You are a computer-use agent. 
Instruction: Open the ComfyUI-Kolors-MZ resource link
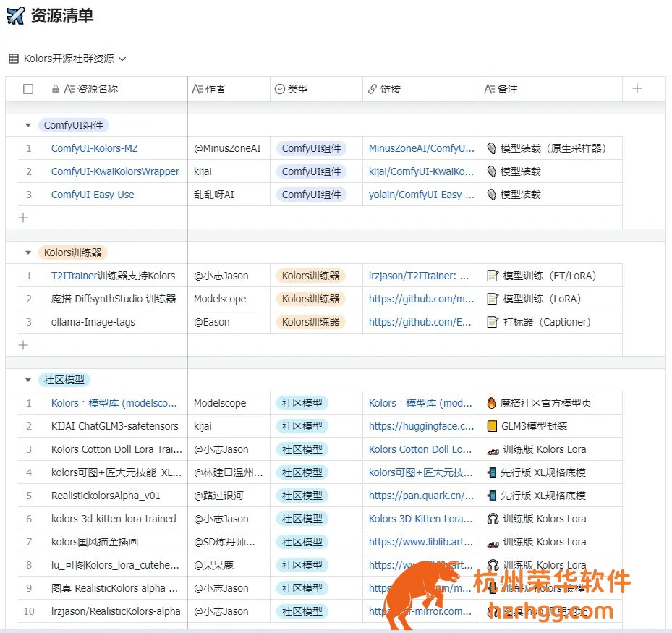(x=94, y=148)
